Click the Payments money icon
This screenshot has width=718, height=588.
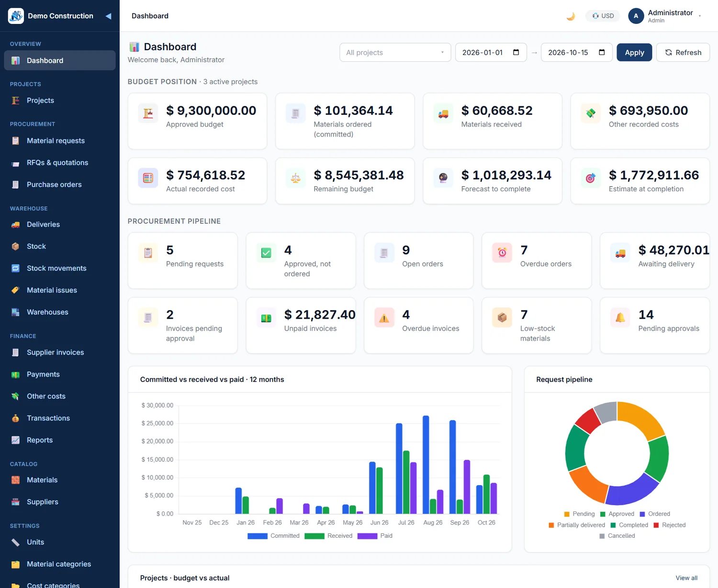[x=16, y=375]
